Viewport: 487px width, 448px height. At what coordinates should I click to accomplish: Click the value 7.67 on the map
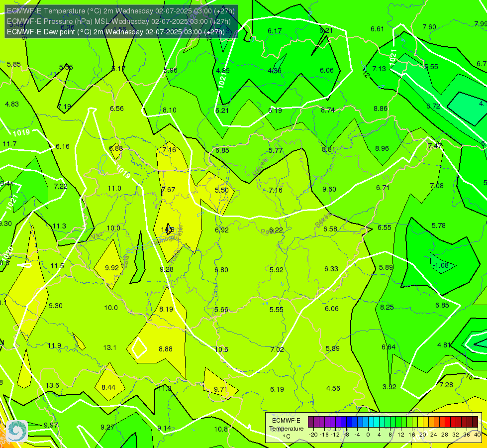pos(168,190)
